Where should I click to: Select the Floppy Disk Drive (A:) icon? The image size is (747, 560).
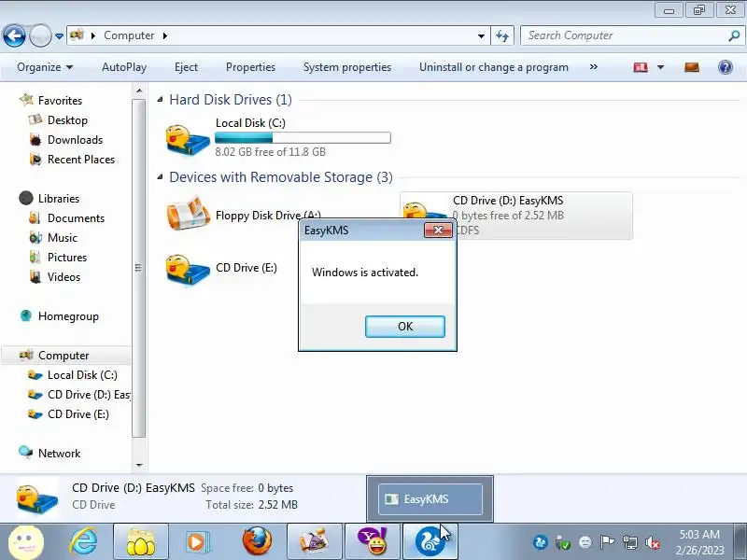[188, 214]
